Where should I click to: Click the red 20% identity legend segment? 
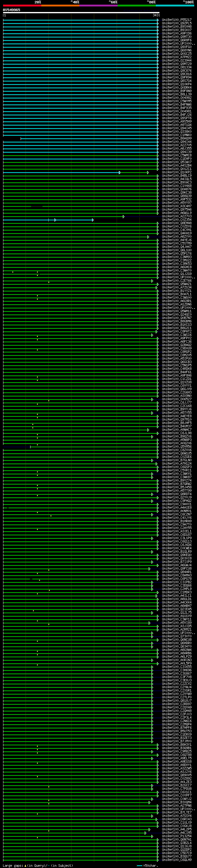click(22, 6)
